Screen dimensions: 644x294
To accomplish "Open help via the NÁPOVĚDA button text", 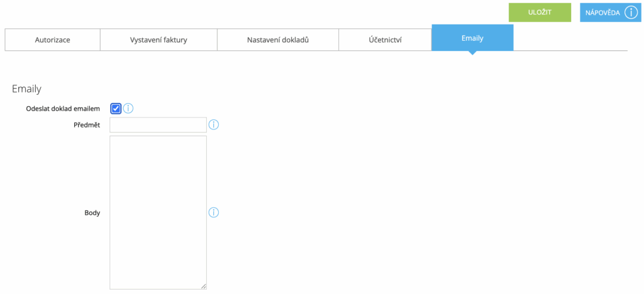I will pos(602,13).
